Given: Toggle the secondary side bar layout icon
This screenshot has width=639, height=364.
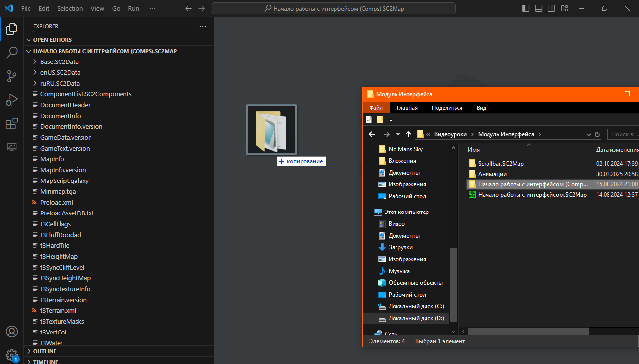Looking at the screenshot, I should point(551,8).
